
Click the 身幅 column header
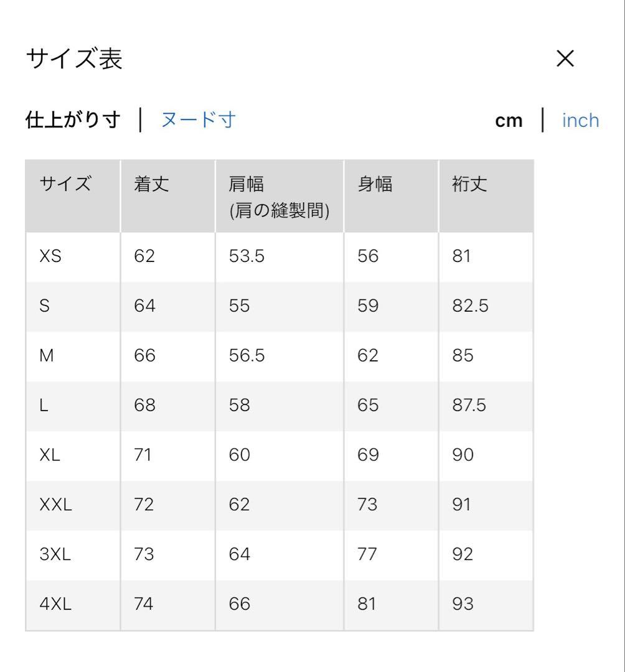tap(375, 183)
